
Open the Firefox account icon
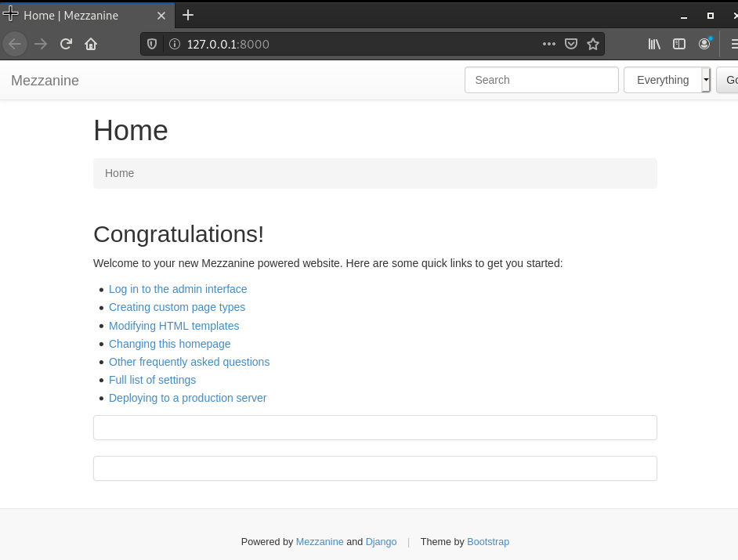[704, 44]
